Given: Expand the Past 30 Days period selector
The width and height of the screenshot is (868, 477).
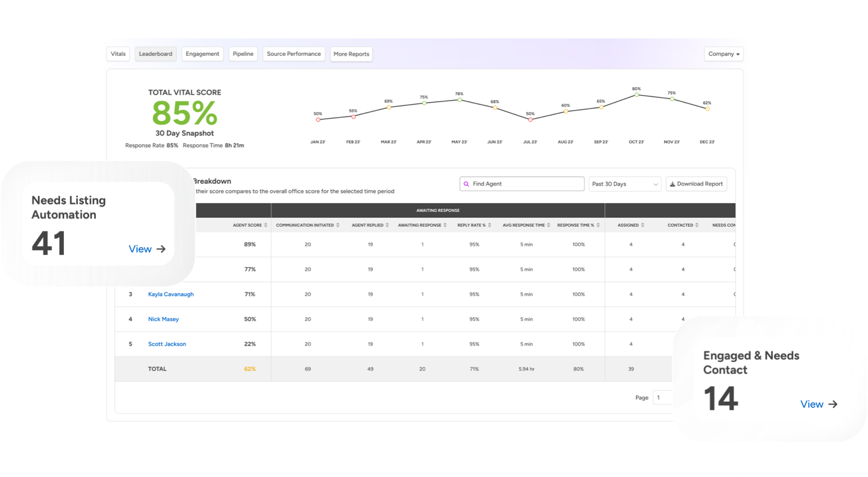Looking at the screenshot, I should 624,184.
